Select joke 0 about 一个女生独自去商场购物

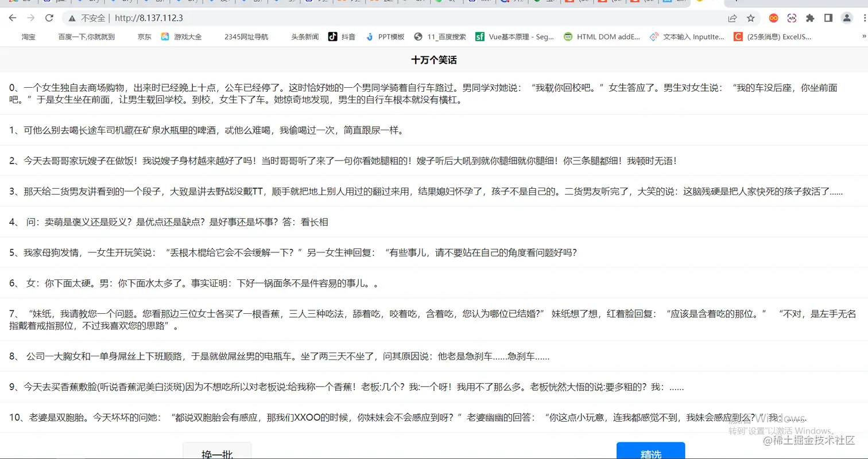(434, 94)
